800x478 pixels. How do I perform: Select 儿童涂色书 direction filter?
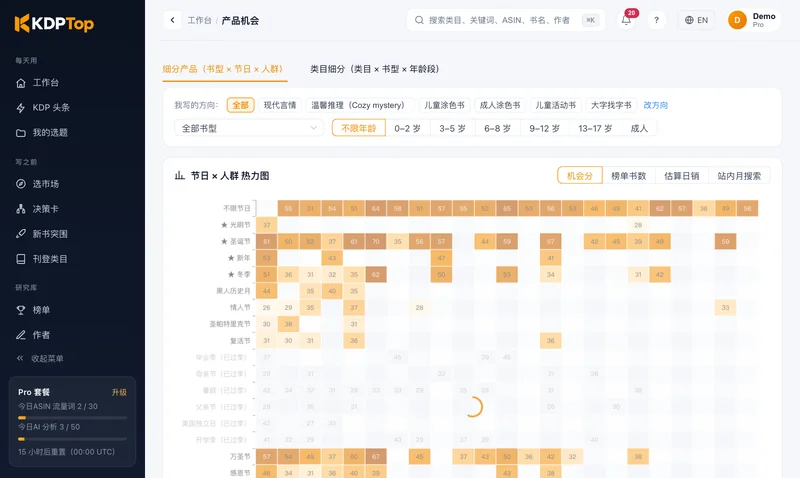point(444,105)
